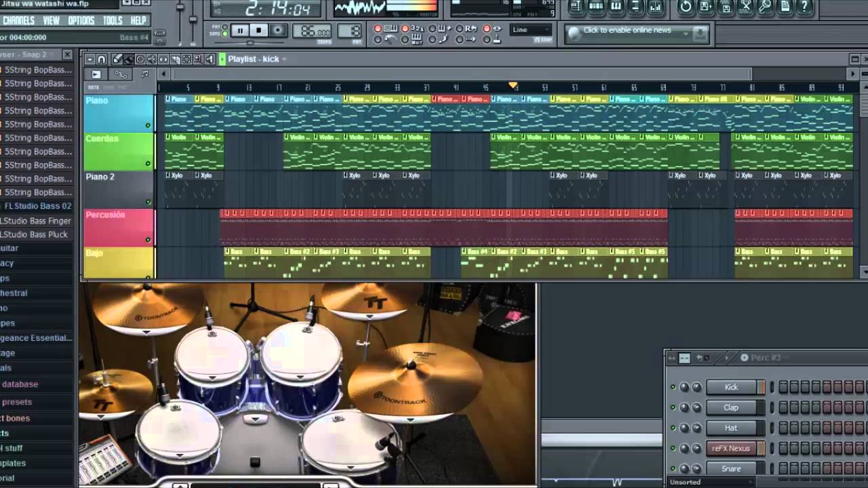Mute the Cuerdas playlist track green dot
The width and height of the screenshot is (868, 488).
pyautogui.click(x=148, y=163)
